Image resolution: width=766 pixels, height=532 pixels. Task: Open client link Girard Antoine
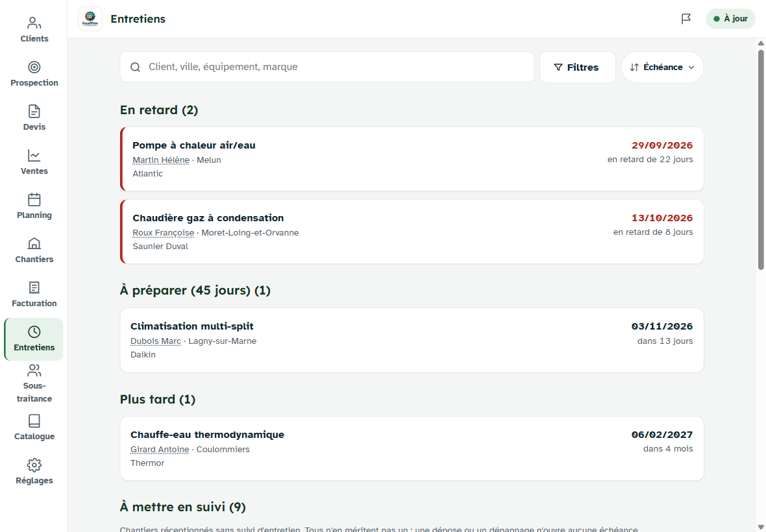pyautogui.click(x=160, y=450)
